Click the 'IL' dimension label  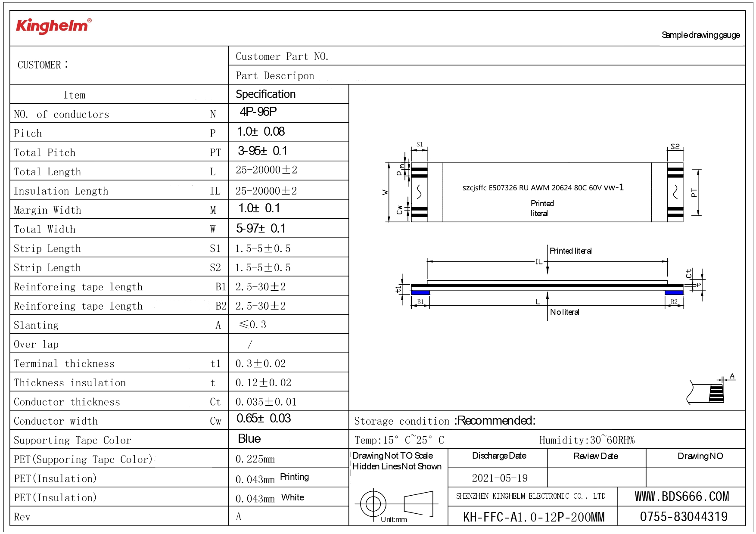point(539,261)
